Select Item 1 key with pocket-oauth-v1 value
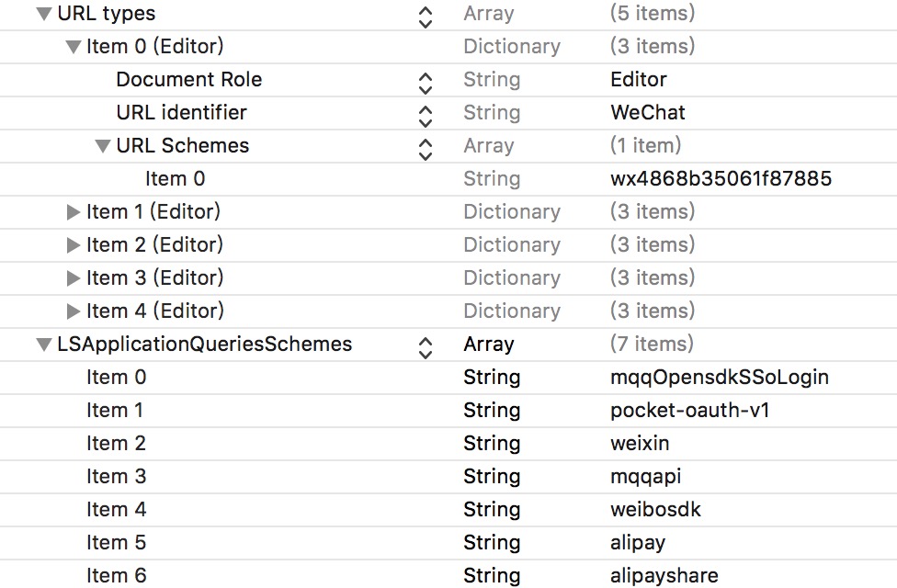This screenshot has height=588, width=897. coord(114,411)
